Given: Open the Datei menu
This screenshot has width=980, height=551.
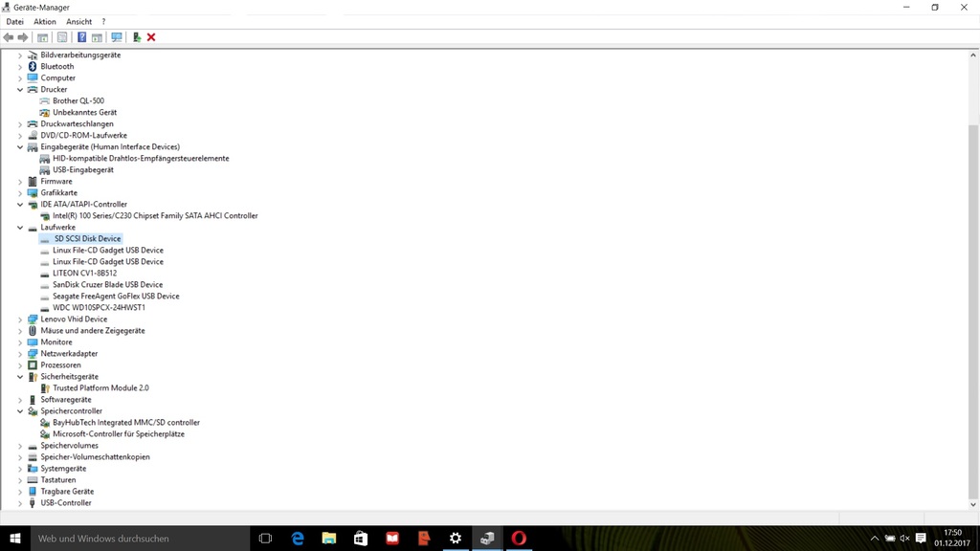Looking at the screenshot, I should pos(14,21).
